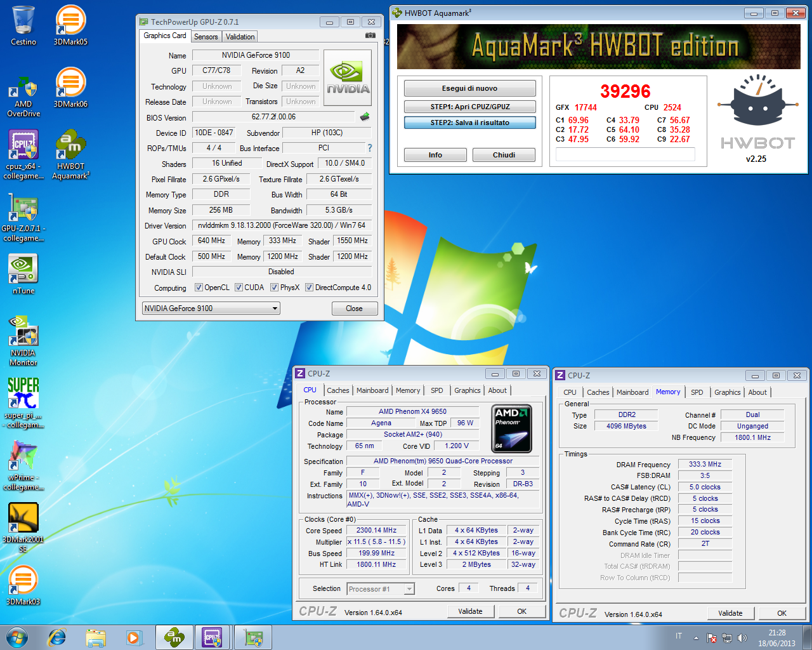The image size is (812, 650).
Task: Click the Aquamark score 39296
Action: click(x=625, y=91)
